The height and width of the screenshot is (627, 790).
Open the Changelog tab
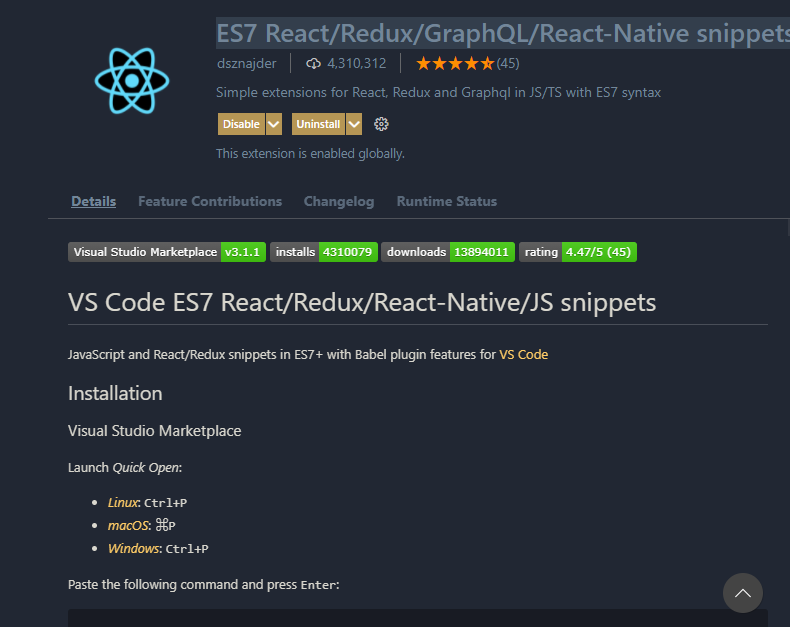click(339, 201)
